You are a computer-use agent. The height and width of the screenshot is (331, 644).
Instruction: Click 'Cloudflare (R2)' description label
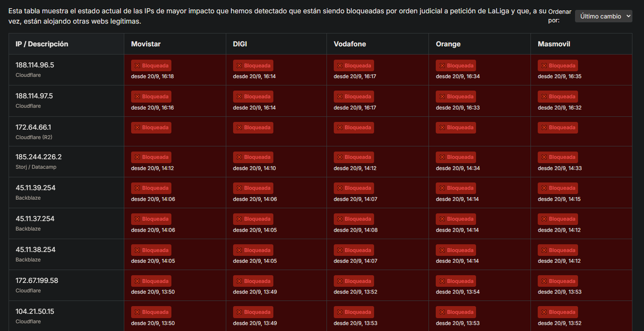34,137
